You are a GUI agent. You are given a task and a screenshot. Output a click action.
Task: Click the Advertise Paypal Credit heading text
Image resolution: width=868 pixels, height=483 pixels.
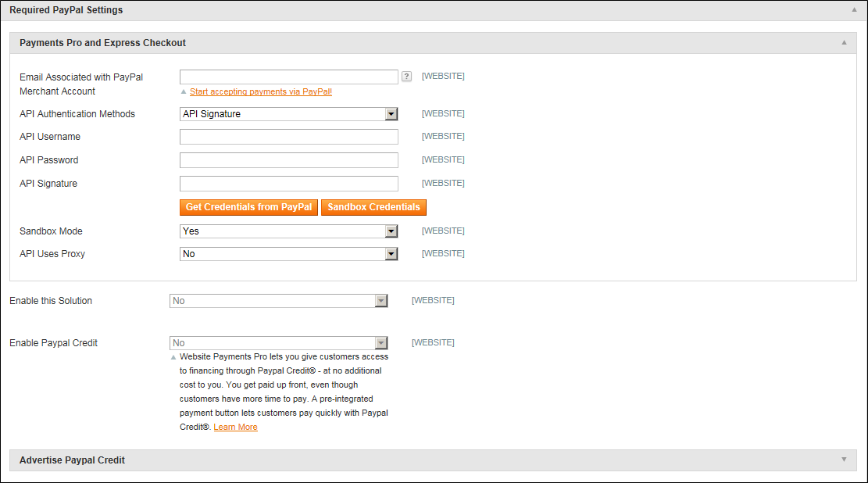pyautogui.click(x=72, y=460)
